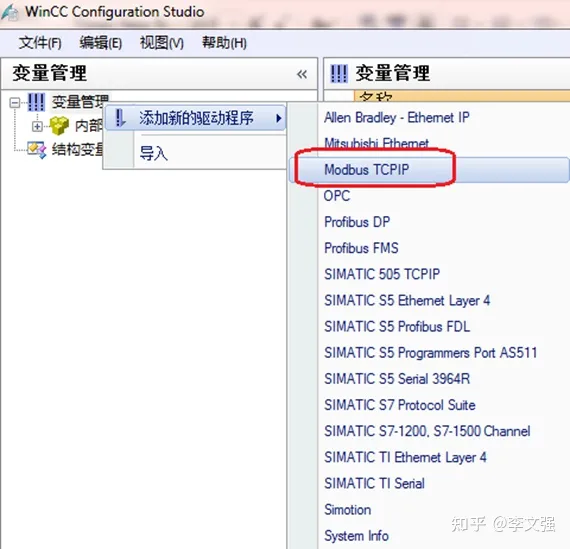Select the Profibus DP driver

tap(357, 222)
